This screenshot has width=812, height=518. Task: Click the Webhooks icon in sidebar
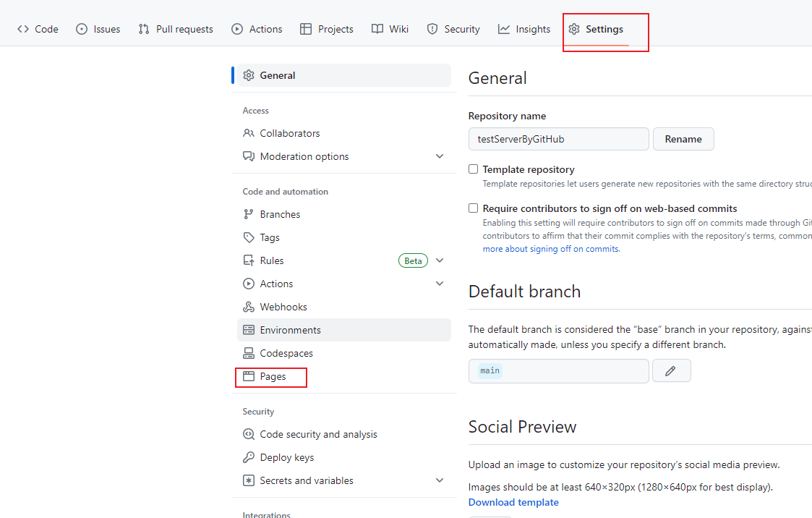click(x=249, y=307)
